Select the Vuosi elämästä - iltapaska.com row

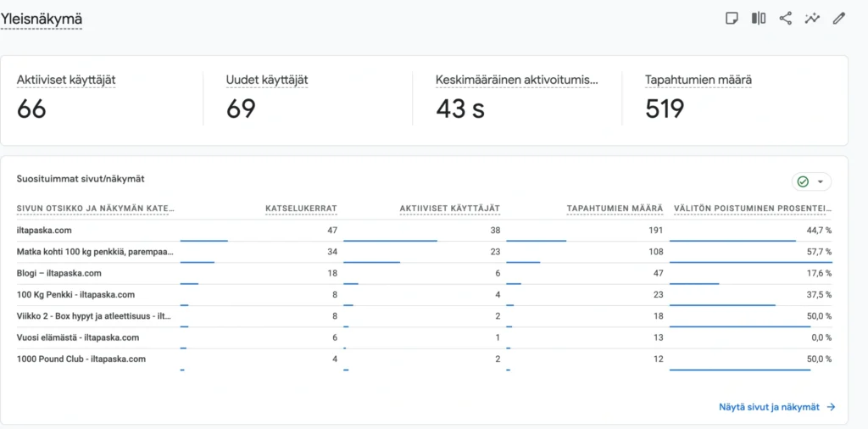(x=424, y=337)
